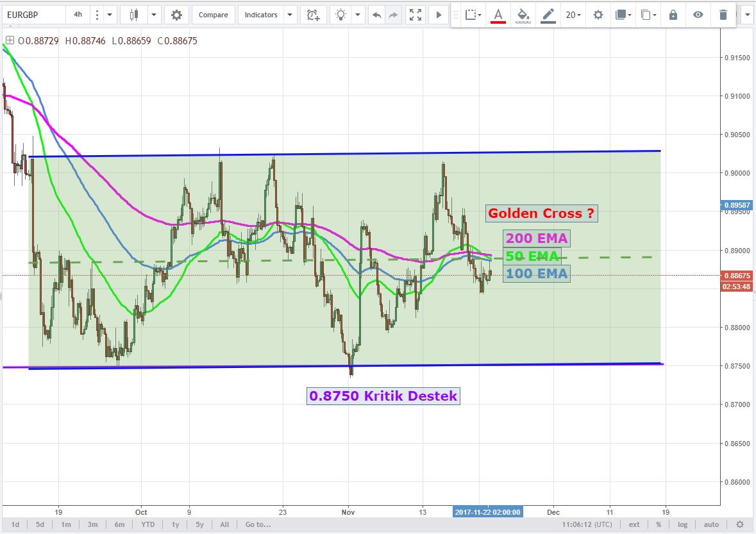Select the text color tool (A icon)
Image resolution: width=756 pixels, height=534 pixels.
point(498,15)
